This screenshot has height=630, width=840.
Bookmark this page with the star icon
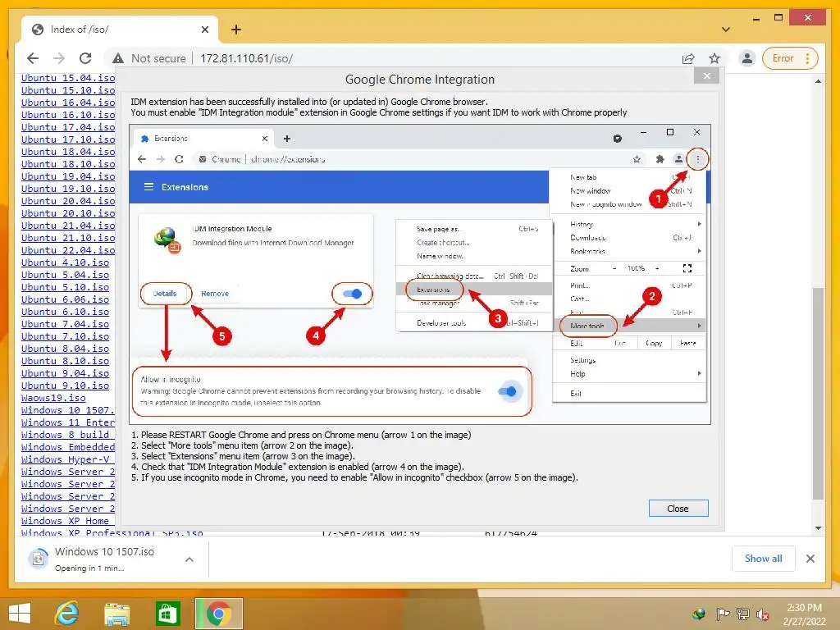[714, 58]
